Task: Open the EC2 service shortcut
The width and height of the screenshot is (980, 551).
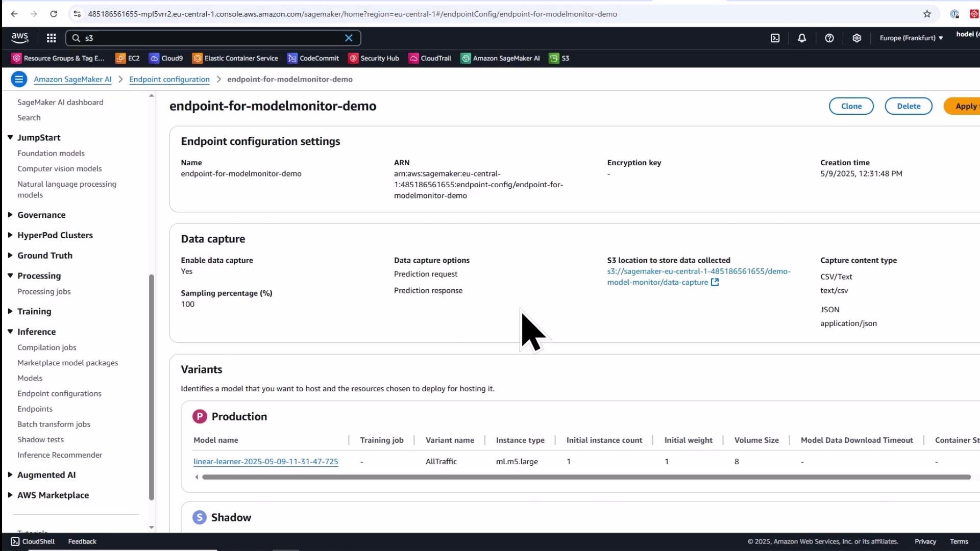Action: [128, 58]
